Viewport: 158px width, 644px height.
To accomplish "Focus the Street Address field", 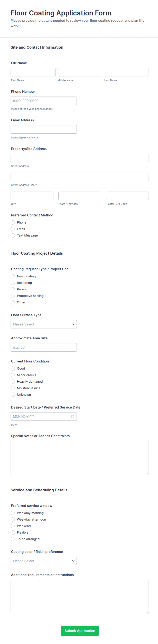I will point(80,158).
